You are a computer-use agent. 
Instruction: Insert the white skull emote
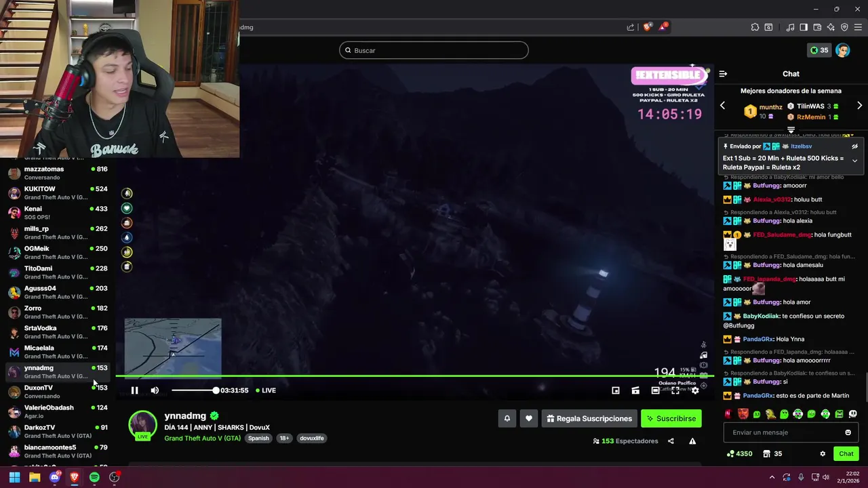tap(852, 414)
